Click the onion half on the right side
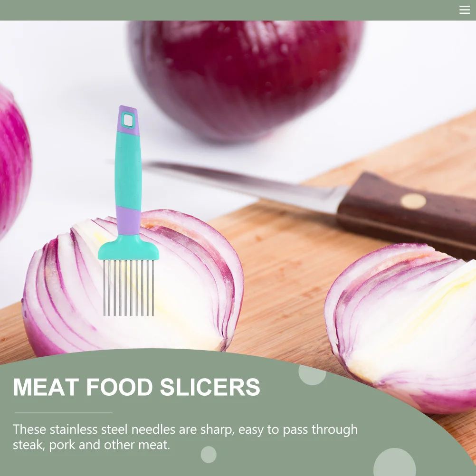Screen dimensions: 476x476 (x=401, y=328)
